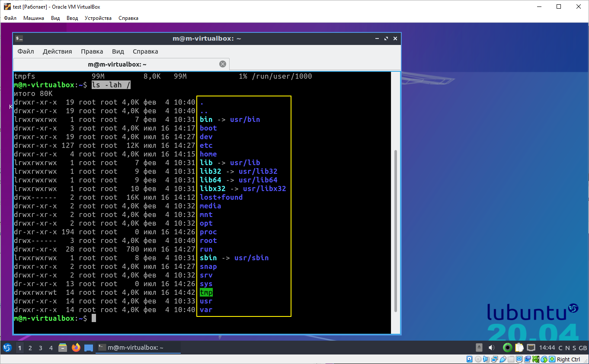Switch to virtual desktop 1
The width and height of the screenshot is (589, 364).
19,348
